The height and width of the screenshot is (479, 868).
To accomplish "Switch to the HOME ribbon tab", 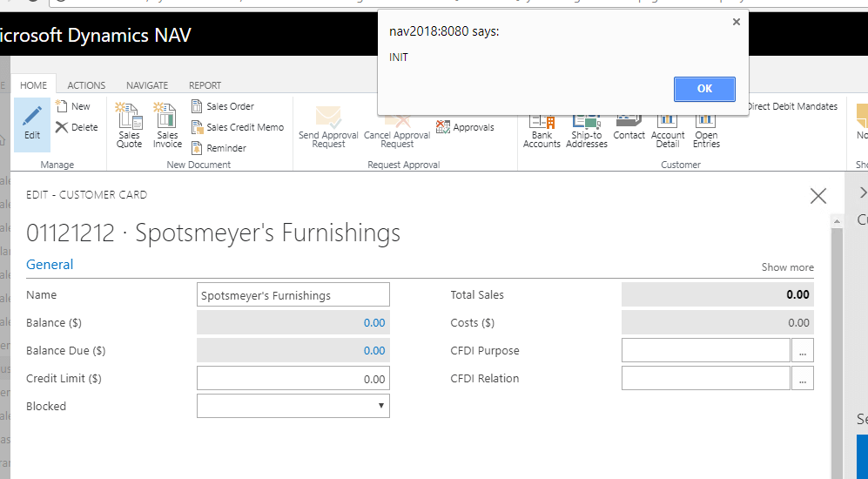I will point(33,85).
